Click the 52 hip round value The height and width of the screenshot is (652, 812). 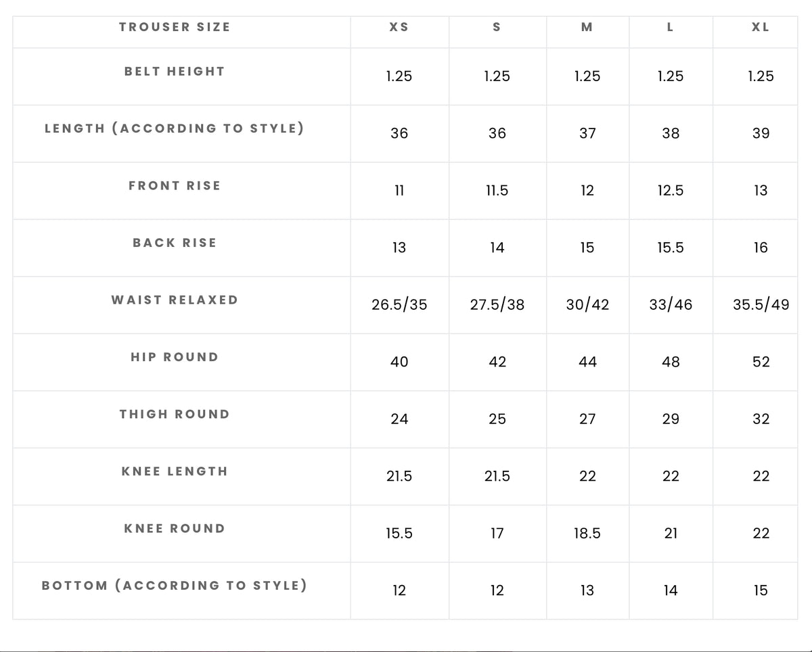click(x=761, y=362)
